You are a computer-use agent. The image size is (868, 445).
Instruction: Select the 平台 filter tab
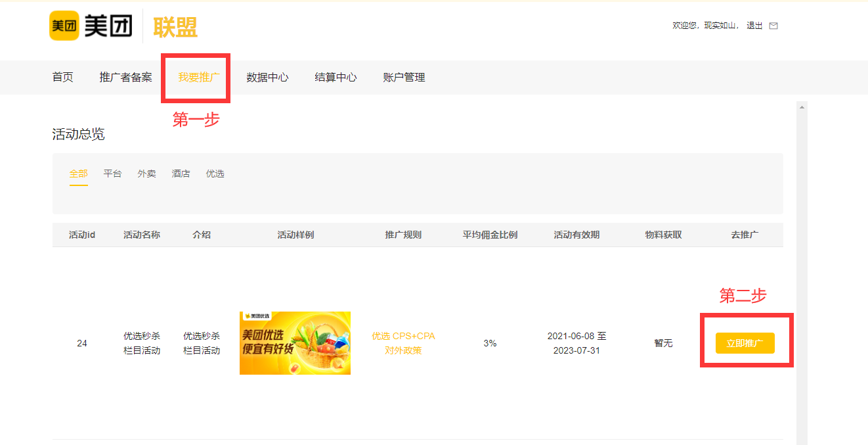(x=113, y=174)
